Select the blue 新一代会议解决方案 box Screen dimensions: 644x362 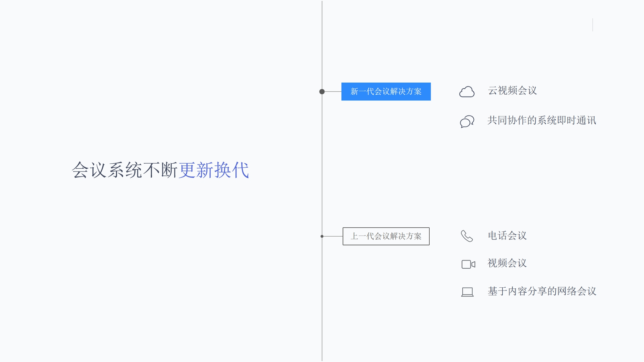386,91
